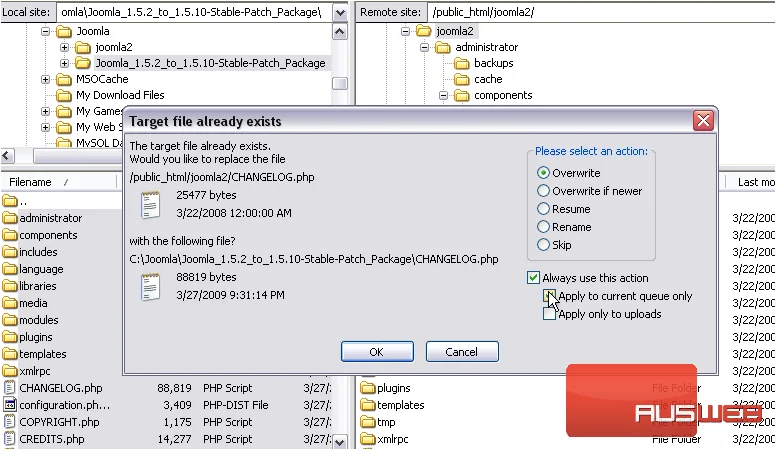Select remote tmp folder icon

click(x=368, y=422)
